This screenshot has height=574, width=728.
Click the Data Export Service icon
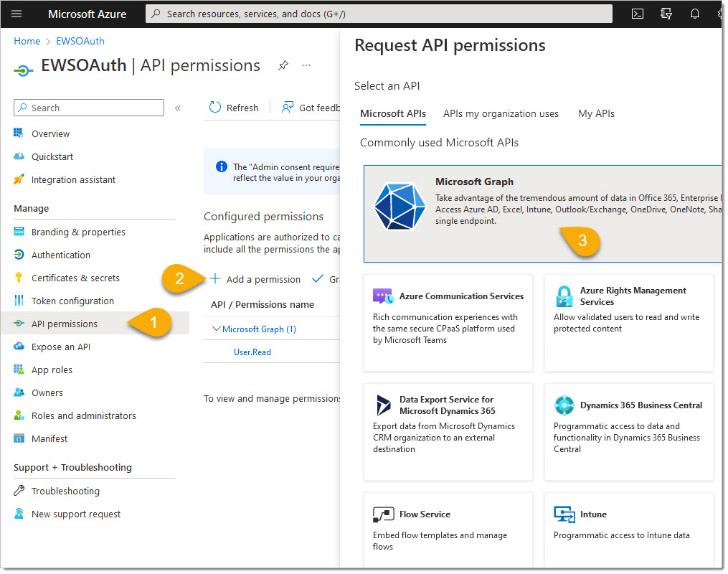click(x=384, y=406)
